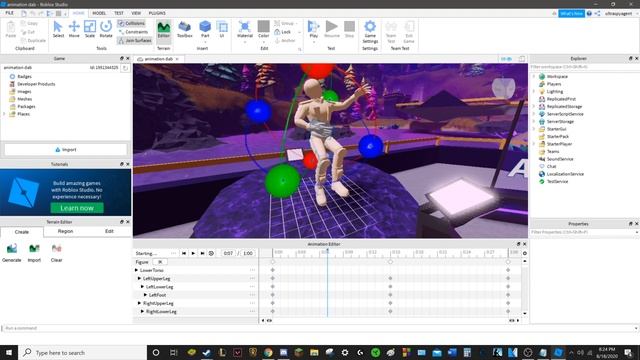Click the UI insert icon
This screenshot has width=640, height=360.
coord(222,29)
